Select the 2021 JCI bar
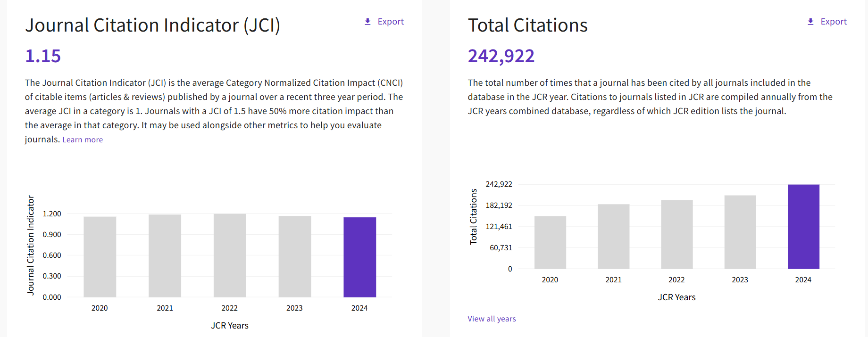Image resolution: width=868 pixels, height=337 pixels. [x=165, y=256]
